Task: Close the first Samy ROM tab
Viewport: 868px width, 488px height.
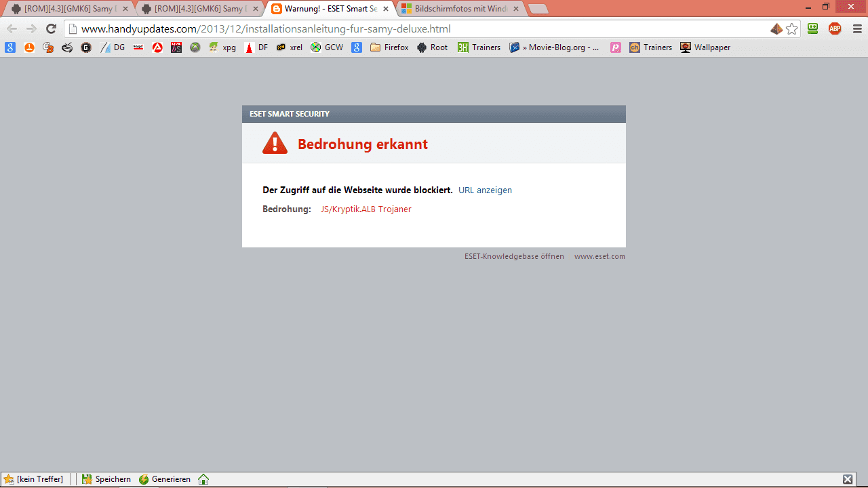Action: tap(125, 9)
